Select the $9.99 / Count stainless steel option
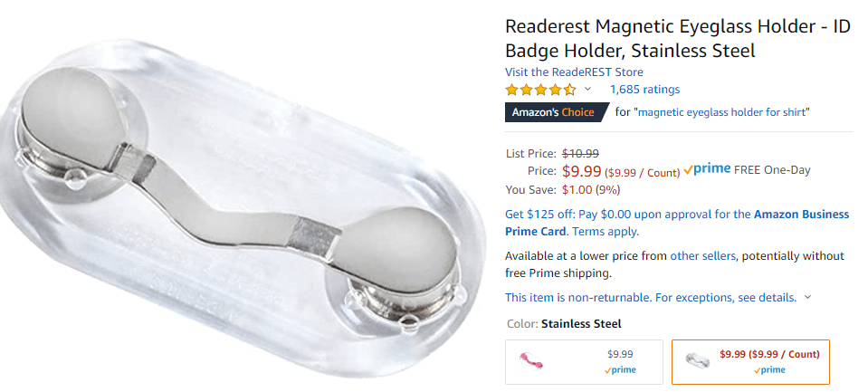Screen dimensions: 868x392 [750, 361]
